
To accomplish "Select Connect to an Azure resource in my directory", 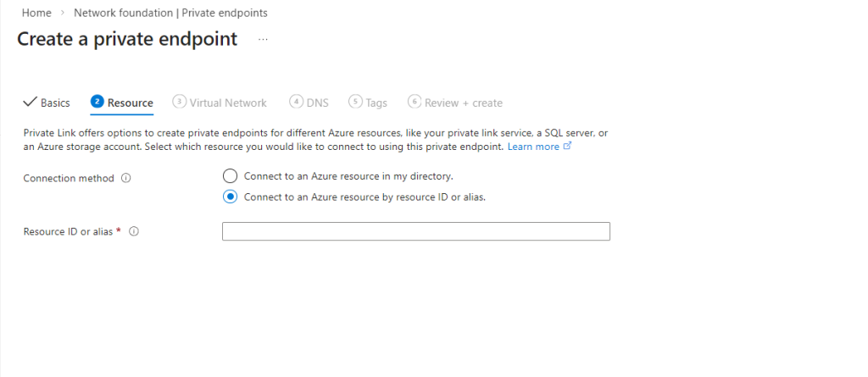I will click(230, 176).
